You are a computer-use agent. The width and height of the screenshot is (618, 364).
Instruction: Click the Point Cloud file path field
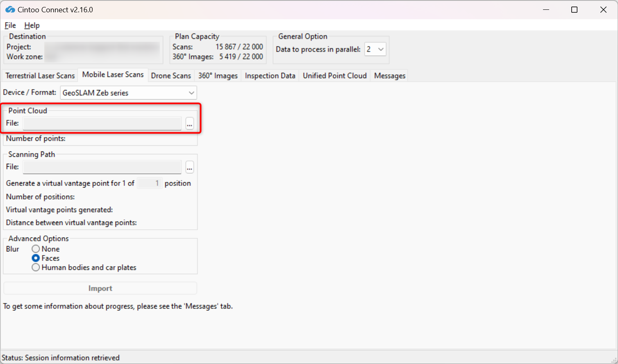(102, 123)
